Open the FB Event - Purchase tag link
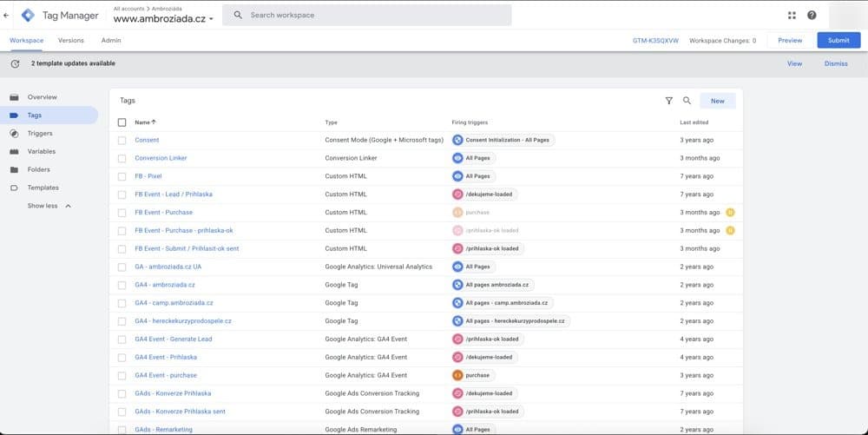This screenshot has width=868, height=435. (164, 213)
